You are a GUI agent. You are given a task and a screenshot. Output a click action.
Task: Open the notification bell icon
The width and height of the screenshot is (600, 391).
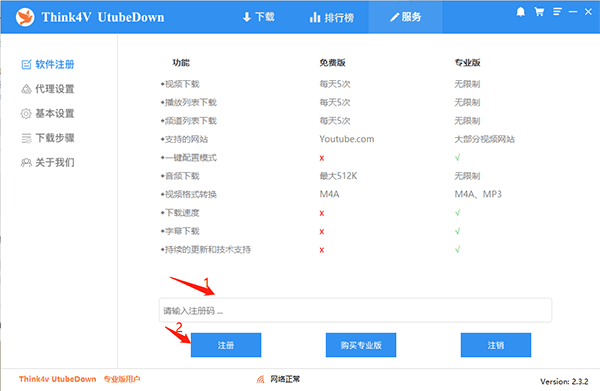520,12
